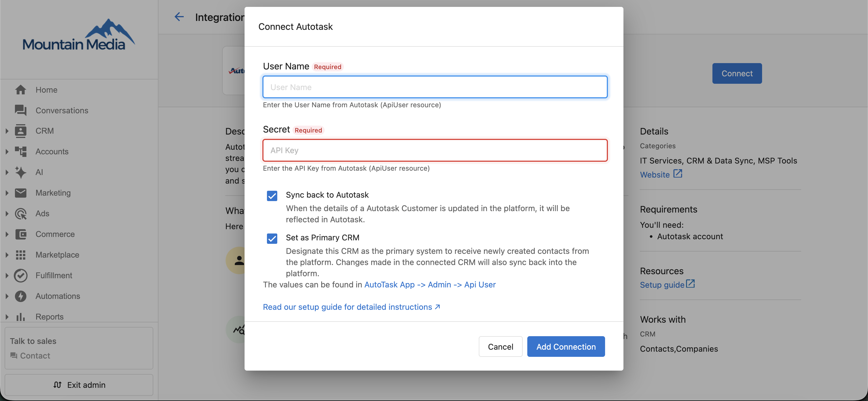The width and height of the screenshot is (868, 401).
Task: Open the setup guide detailed instructions link
Action: 351,307
